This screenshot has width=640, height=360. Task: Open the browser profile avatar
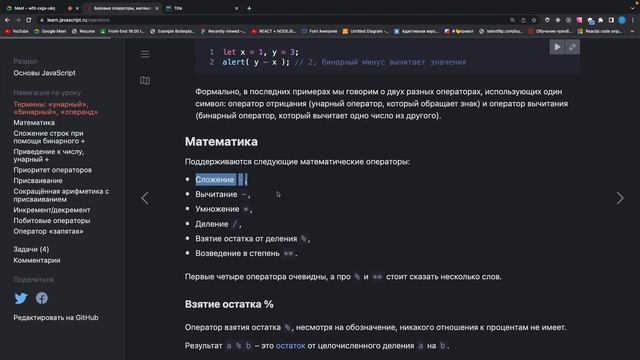point(622,20)
